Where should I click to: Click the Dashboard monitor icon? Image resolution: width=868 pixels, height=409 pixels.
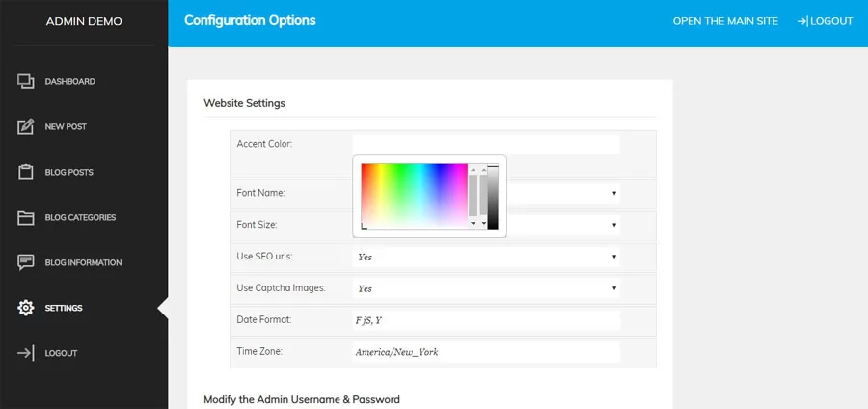tap(25, 81)
